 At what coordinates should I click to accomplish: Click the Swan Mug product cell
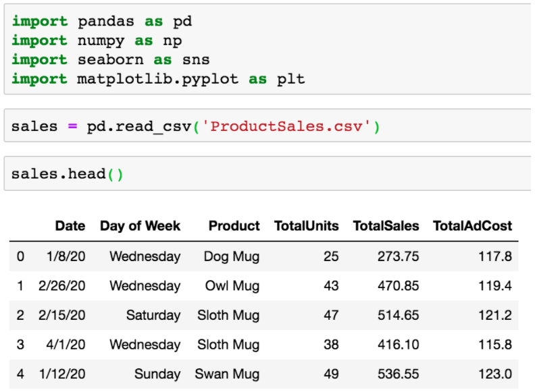point(227,374)
